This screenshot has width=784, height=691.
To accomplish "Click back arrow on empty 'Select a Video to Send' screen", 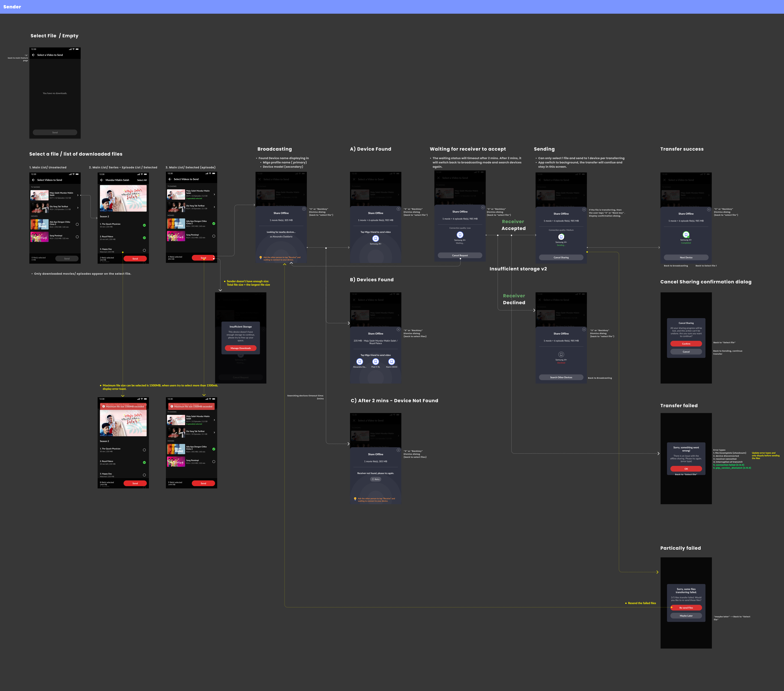I will coord(33,55).
